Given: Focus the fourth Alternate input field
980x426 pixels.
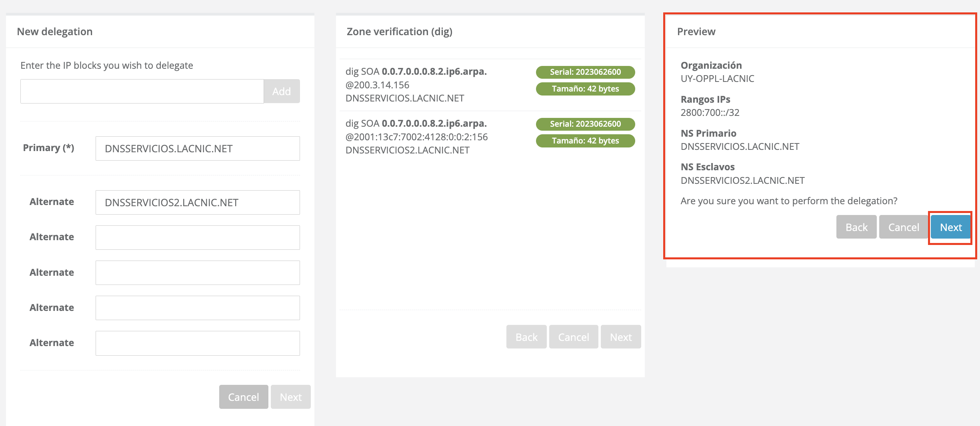Looking at the screenshot, I should (x=198, y=308).
